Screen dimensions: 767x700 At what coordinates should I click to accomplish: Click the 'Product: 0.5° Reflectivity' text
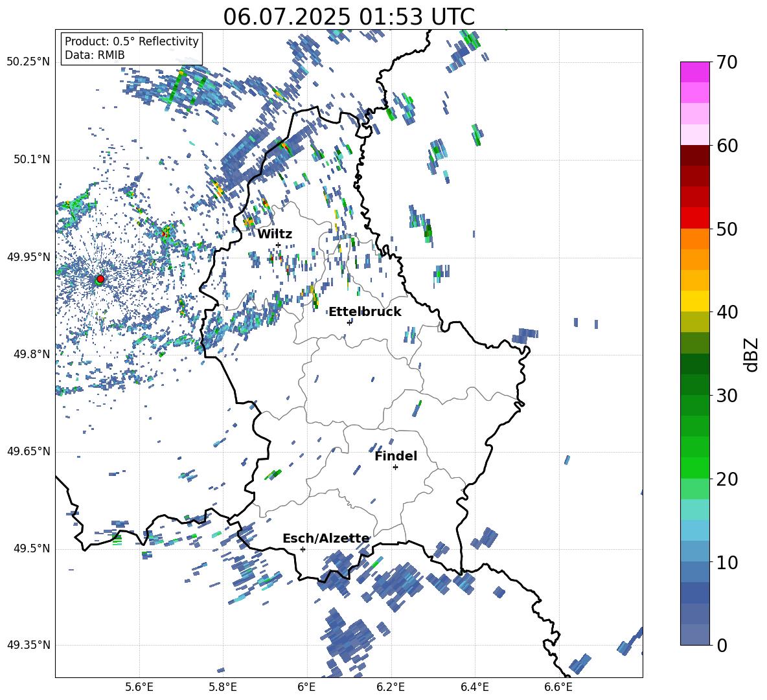pos(132,41)
